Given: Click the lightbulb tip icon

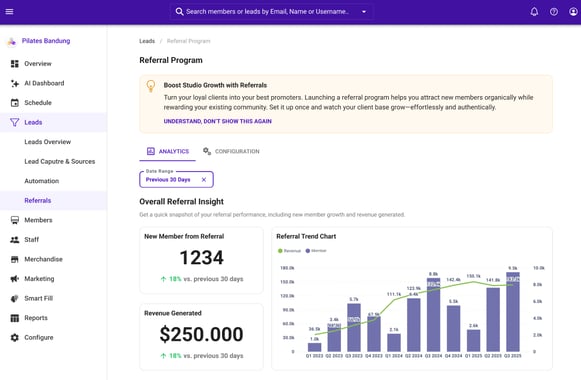Looking at the screenshot, I should 150,86.
